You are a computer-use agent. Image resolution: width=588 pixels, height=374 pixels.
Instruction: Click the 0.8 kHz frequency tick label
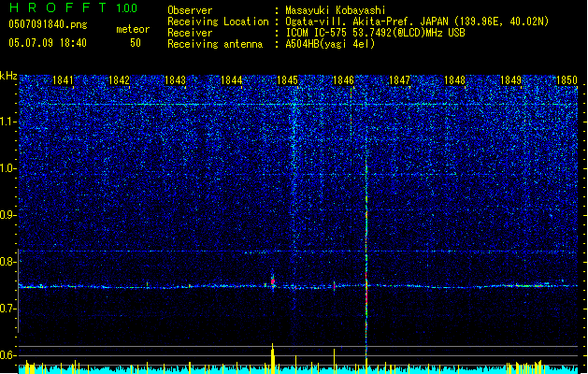7,262
